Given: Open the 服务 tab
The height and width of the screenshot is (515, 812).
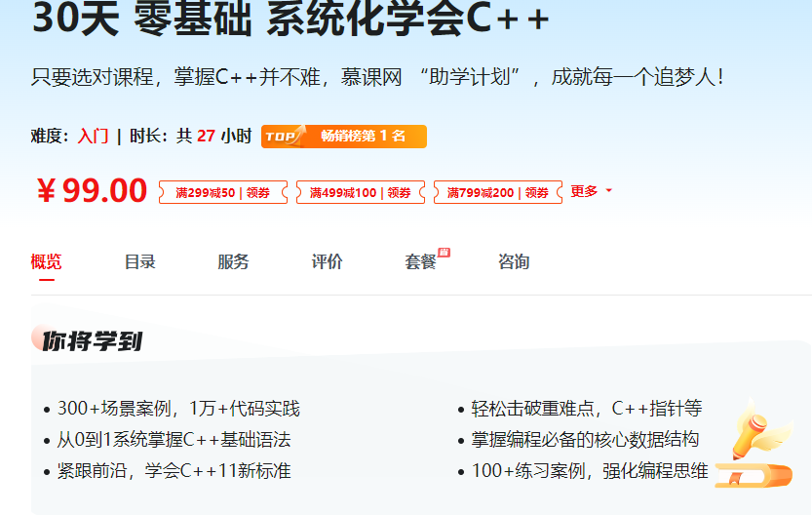Looking at the screenshot, I should tap(233, 261).
